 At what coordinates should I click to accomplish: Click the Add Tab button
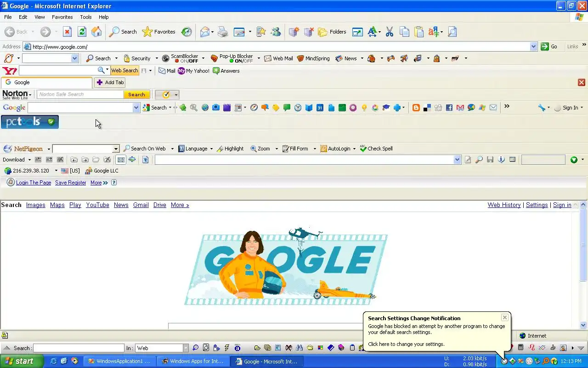[x=110, y=82]
